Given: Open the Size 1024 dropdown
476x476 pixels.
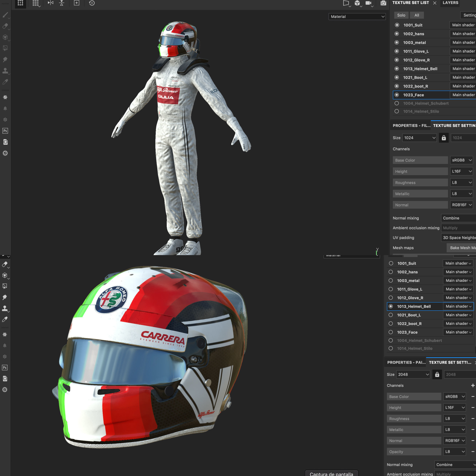Looking at the screenshot, I should tap(419, 138).
